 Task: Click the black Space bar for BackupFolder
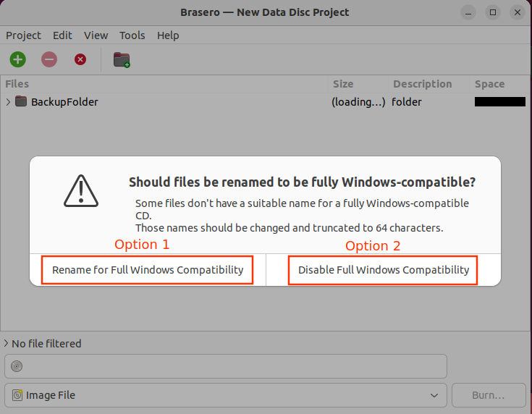coord(500,102)
